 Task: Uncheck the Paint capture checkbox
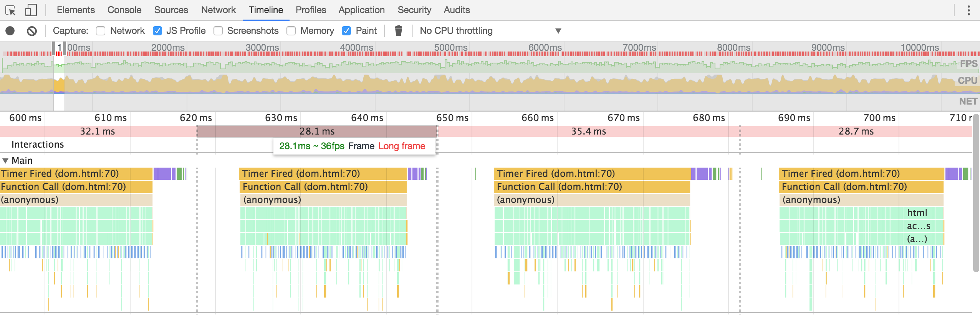tap(346, 31)
